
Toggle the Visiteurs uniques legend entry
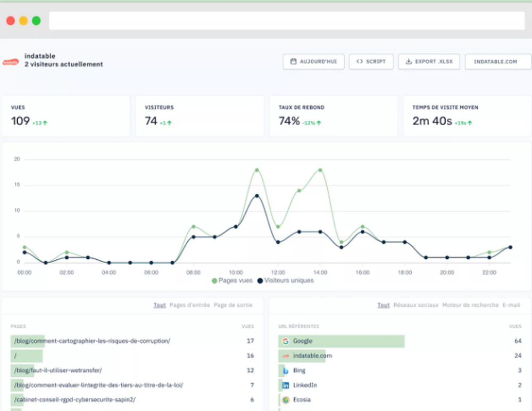[x=286, y=281]
